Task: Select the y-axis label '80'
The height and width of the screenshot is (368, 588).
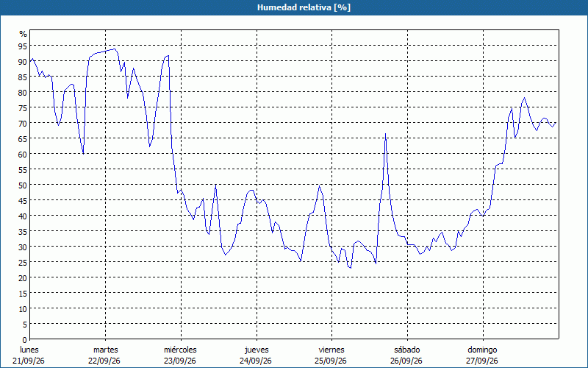Action: pos(23,93)
